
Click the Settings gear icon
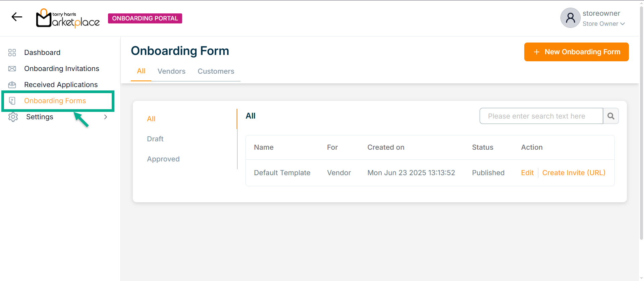(x=13, y=117)
